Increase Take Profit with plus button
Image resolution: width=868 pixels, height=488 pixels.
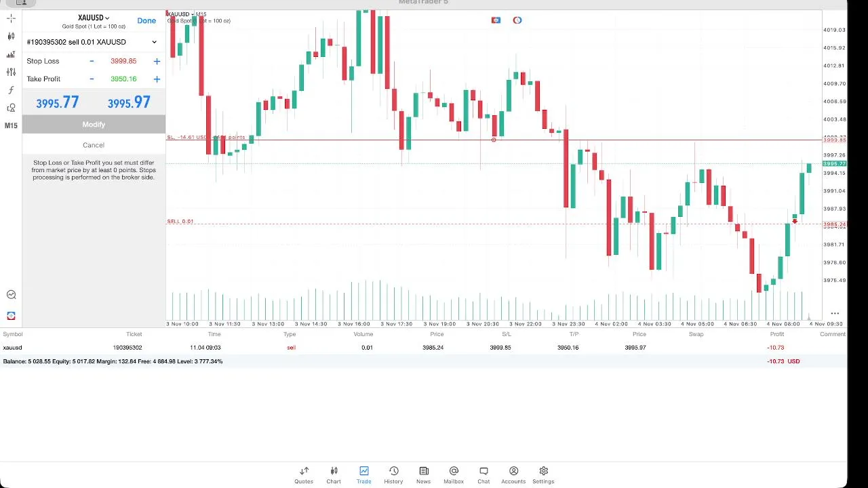(157, 79)
